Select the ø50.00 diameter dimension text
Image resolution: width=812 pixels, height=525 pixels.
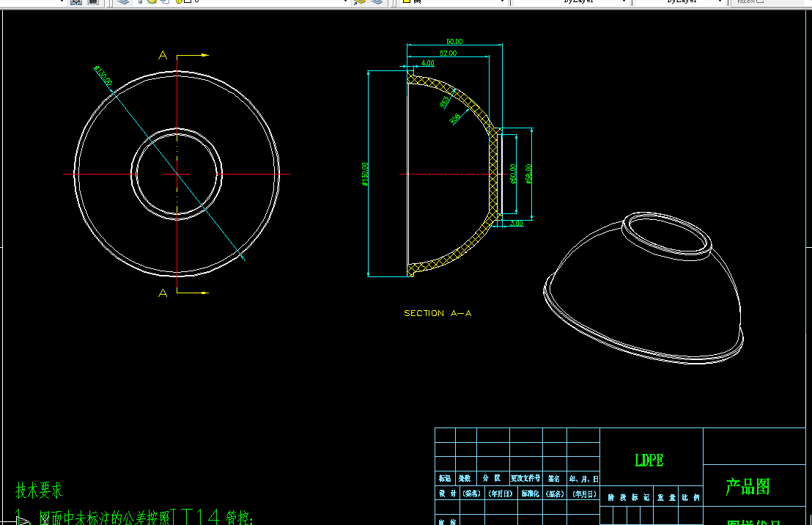[513, 174]
